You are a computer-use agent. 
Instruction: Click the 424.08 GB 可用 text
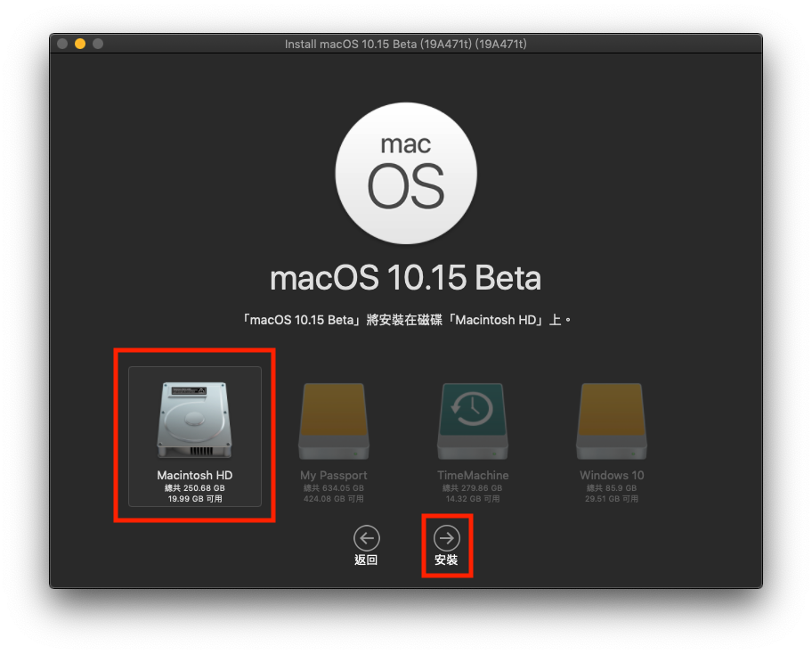tap(334, 499)
